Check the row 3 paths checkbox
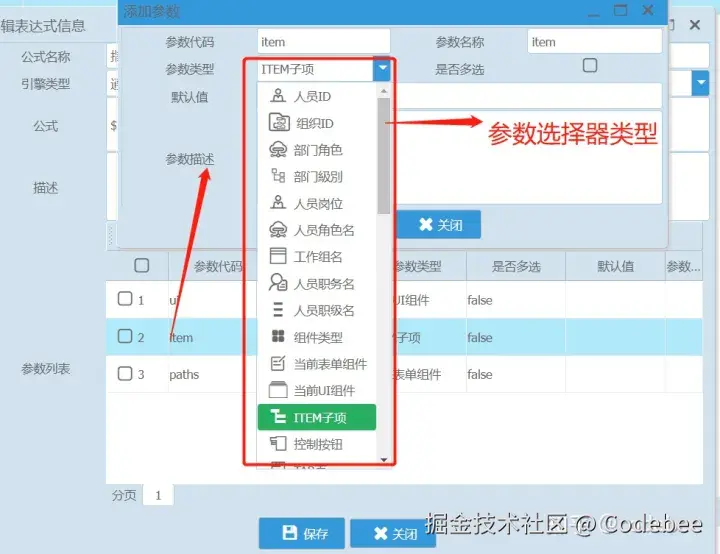 [x=125, y=373]
